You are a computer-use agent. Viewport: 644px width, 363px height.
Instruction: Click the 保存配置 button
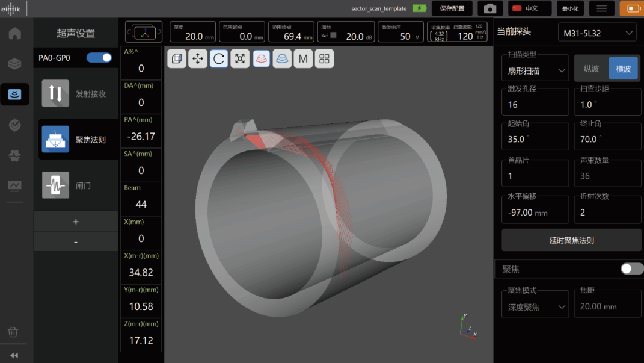(x=452, y=8)
